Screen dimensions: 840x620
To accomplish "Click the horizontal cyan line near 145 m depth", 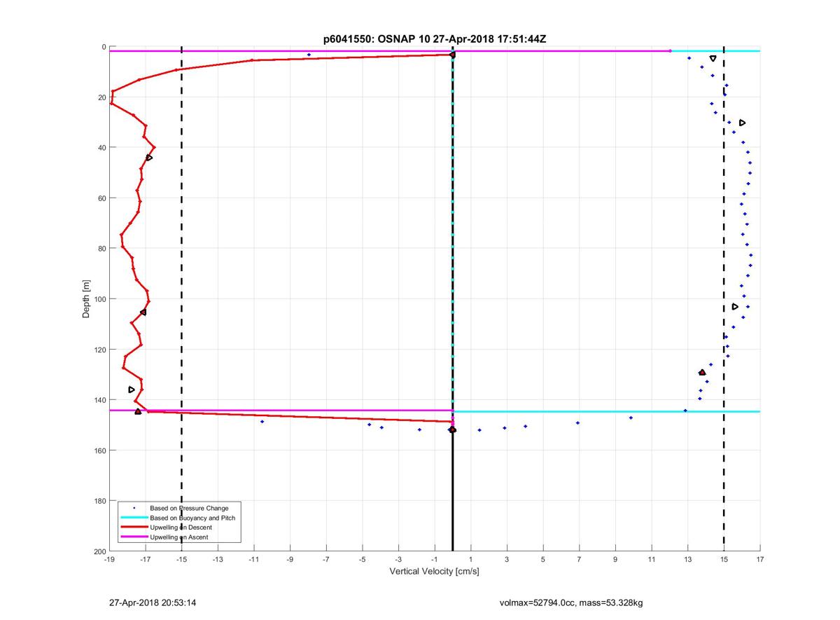I will [606, 411].
